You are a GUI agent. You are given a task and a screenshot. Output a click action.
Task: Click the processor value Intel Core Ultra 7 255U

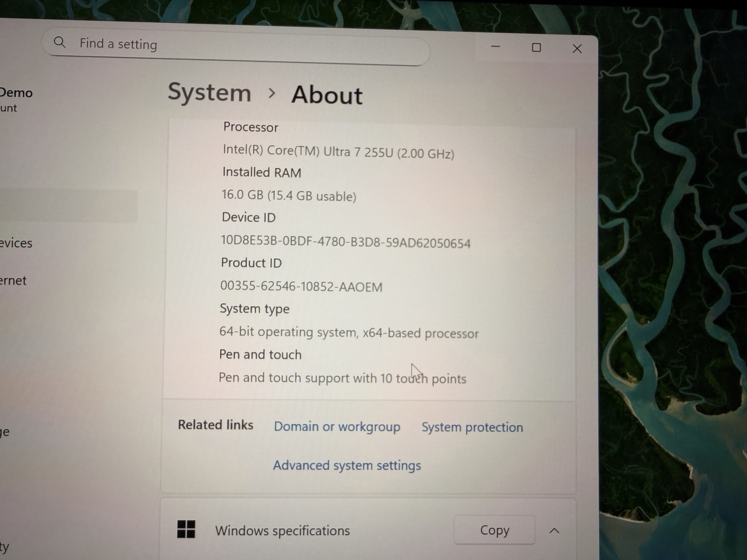point(338,151)
